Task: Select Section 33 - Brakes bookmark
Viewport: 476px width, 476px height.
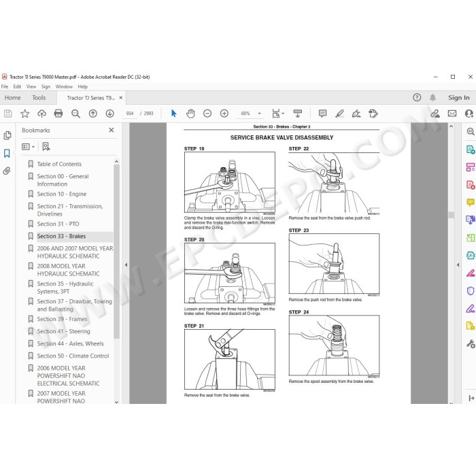Action: pos(61,236)
